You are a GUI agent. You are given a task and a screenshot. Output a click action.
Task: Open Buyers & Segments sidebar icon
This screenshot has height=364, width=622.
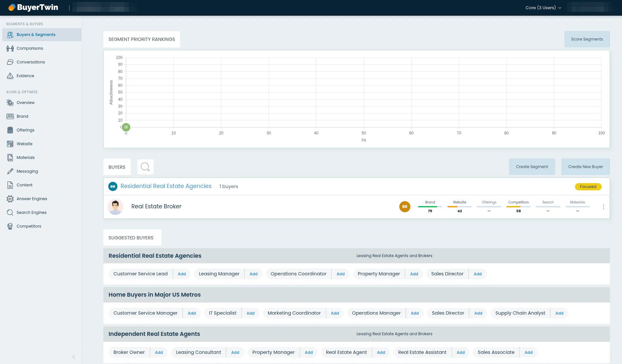click(x=10, y=35)
